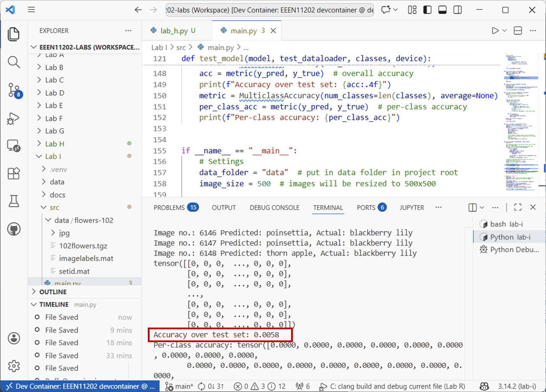Toggle the bottom panel layout button
This screenshot has height=392, width=546.
(x=442, y=10)
